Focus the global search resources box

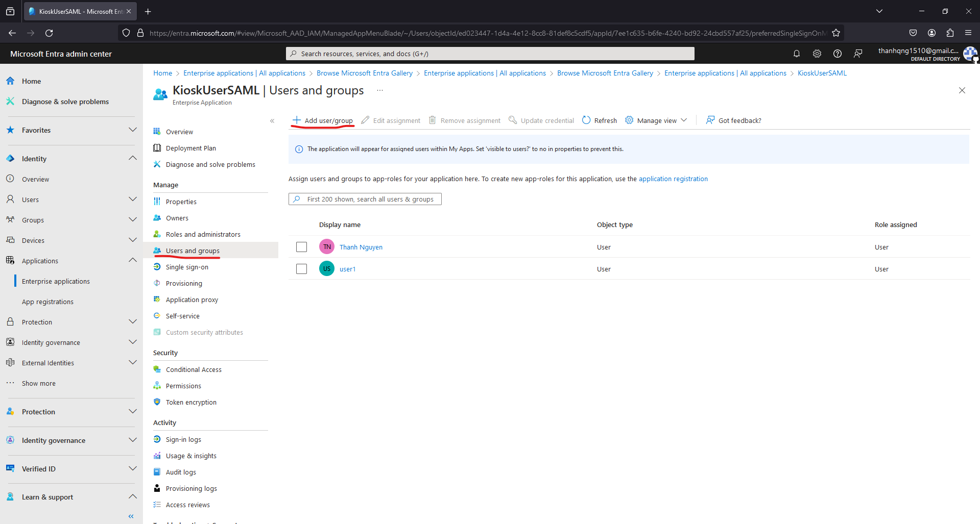[x=490, y=54]
